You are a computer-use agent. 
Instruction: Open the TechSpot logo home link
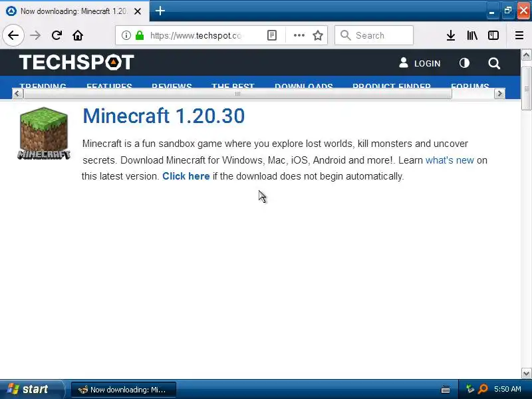click(76, 62)
